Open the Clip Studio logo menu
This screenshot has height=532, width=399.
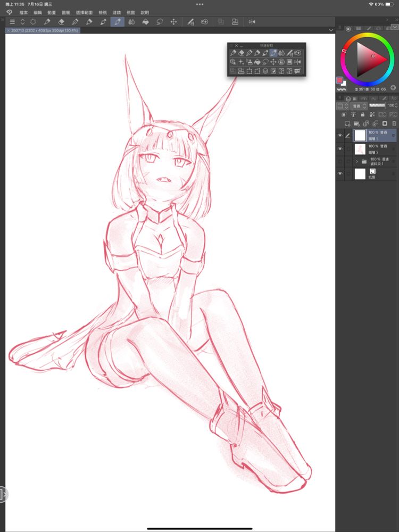(9, 12)
